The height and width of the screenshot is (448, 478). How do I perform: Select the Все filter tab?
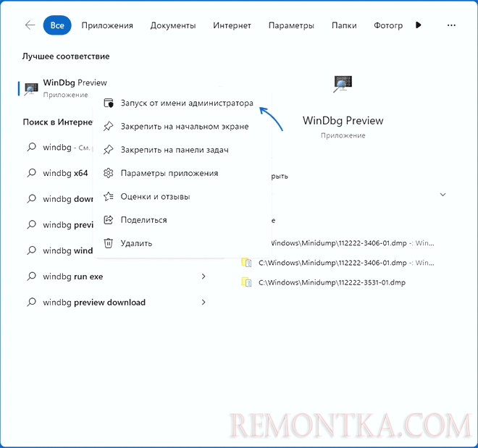(x=57, y=25)
